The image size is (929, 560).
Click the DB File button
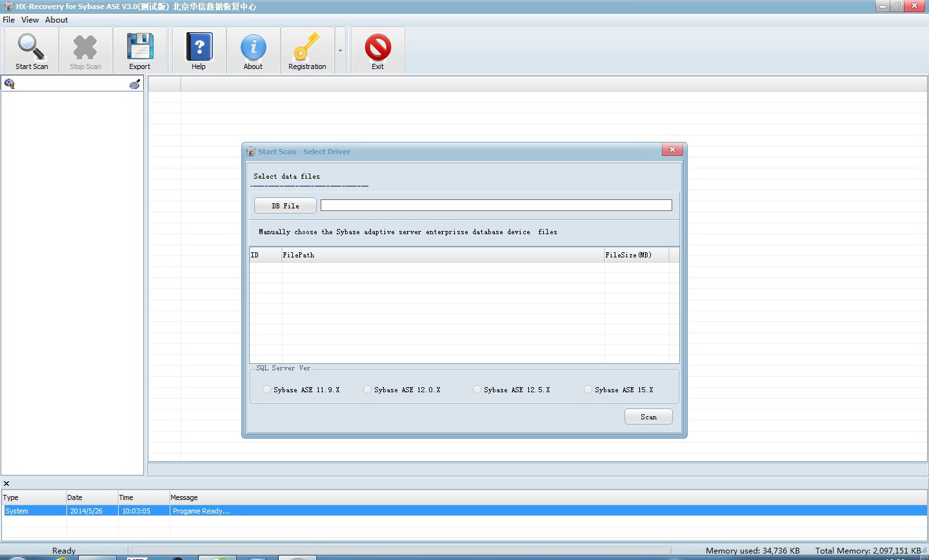285,206
